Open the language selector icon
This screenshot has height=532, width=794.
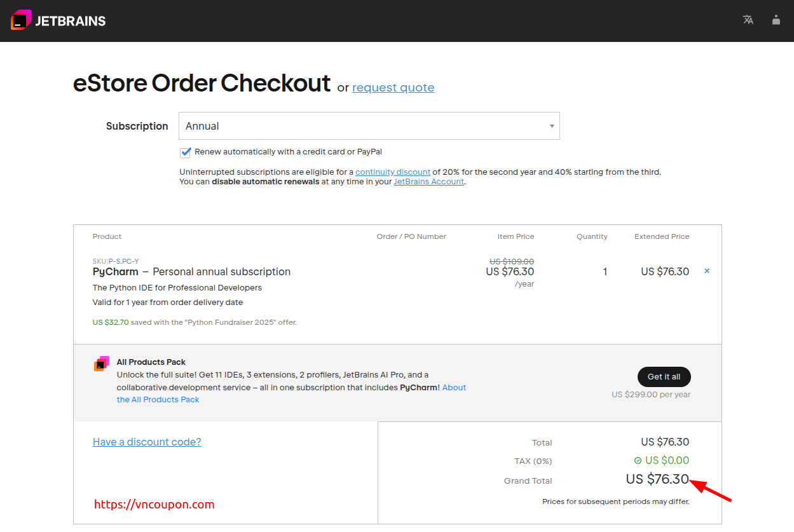click(748, 20)
